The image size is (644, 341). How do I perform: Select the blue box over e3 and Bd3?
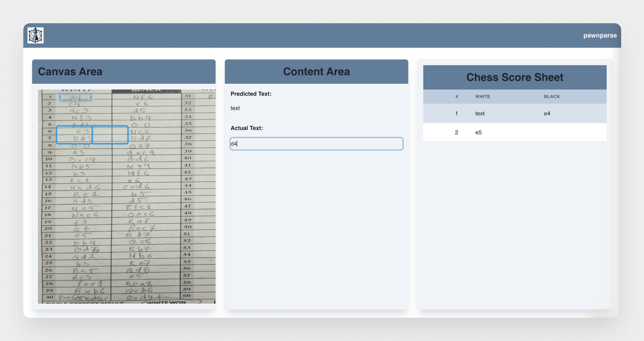tap(74, 135)
